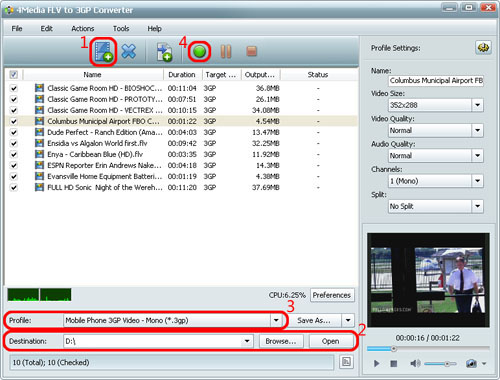The image size is (500, 380).
Task: Open the File menu
Action: pos(17,29)
